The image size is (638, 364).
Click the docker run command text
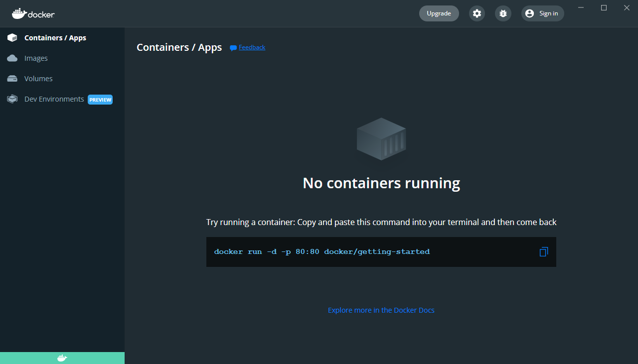click(x=322, y=252)
